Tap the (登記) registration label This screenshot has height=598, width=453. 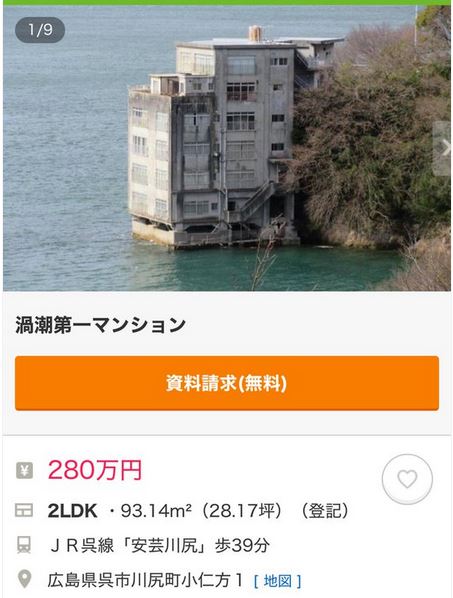pyautogui.click(x=324, y=511)
